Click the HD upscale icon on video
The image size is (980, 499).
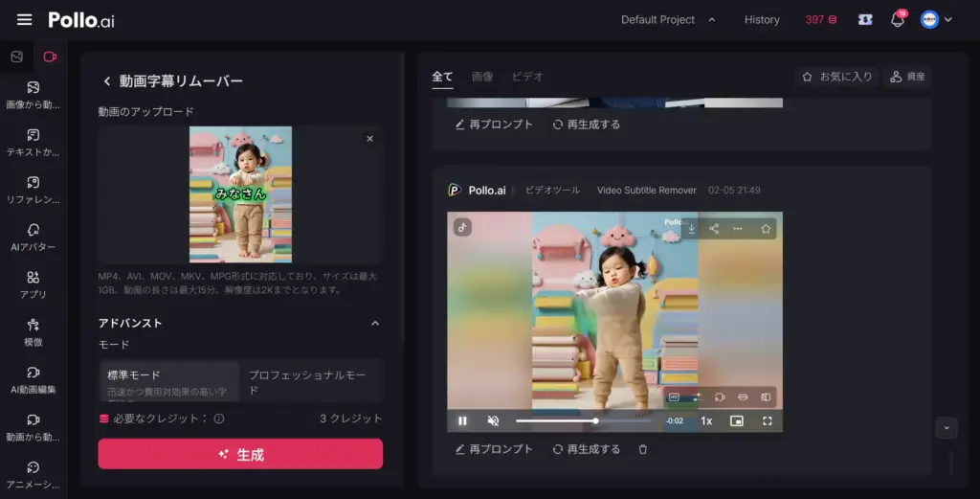point(674,397)
